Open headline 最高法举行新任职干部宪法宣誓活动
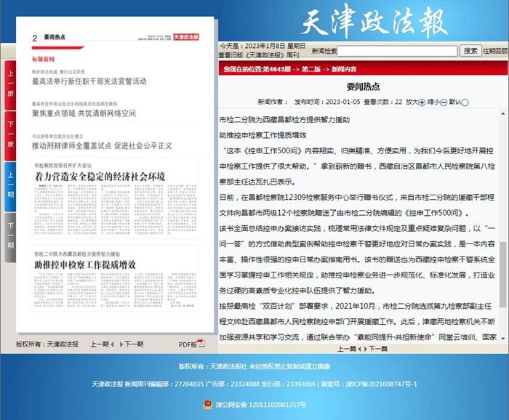Viewport: 509px width, 420px height. tap(89, 81)
